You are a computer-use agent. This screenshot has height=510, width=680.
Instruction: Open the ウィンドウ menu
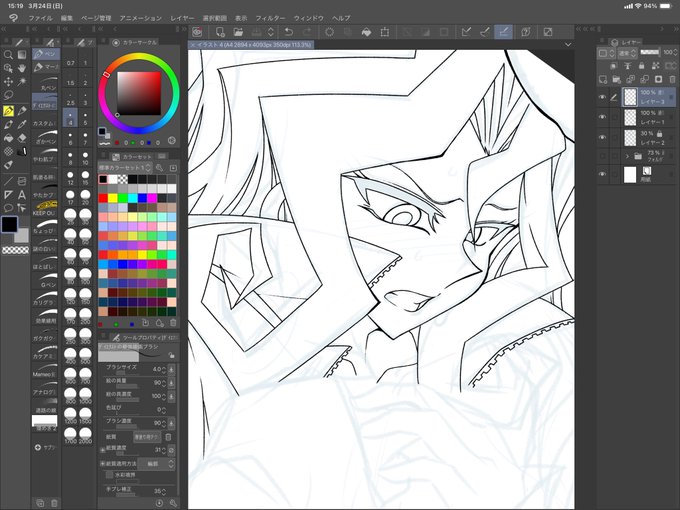(309, 18)
